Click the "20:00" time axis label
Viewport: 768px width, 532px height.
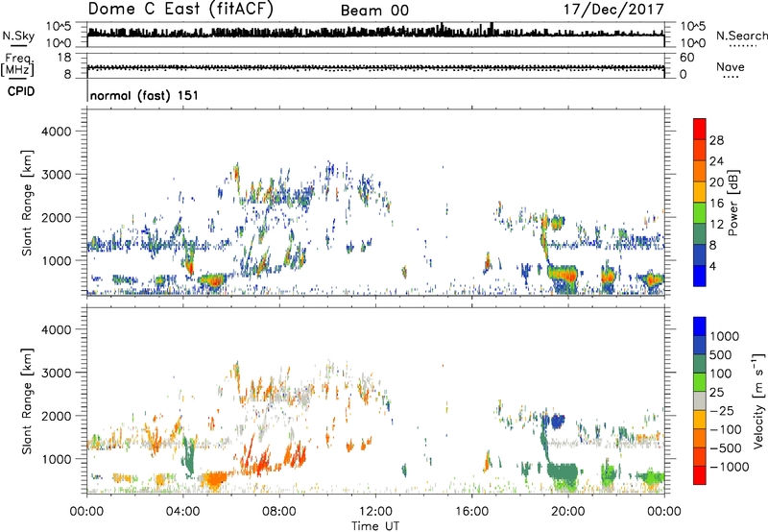[568, 512]
